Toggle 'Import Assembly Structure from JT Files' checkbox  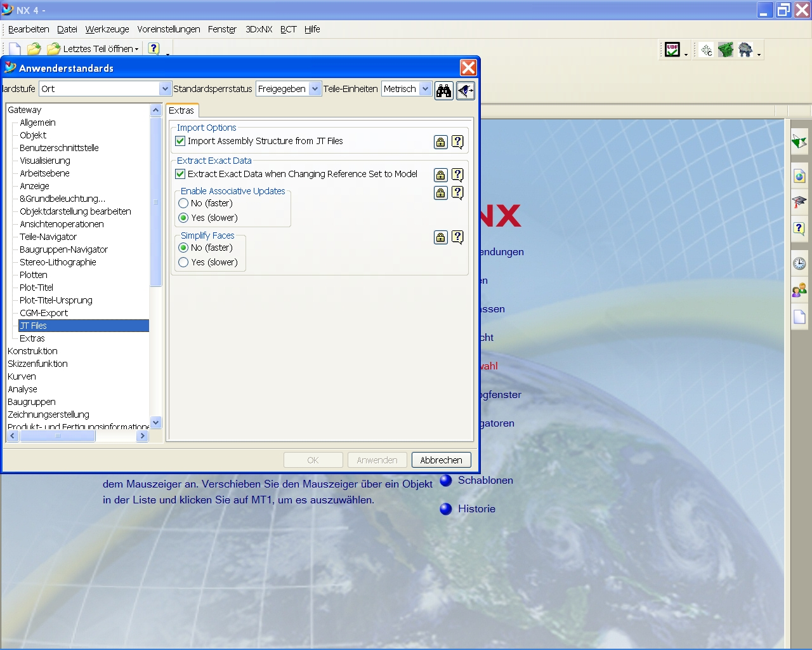point(180,141)
